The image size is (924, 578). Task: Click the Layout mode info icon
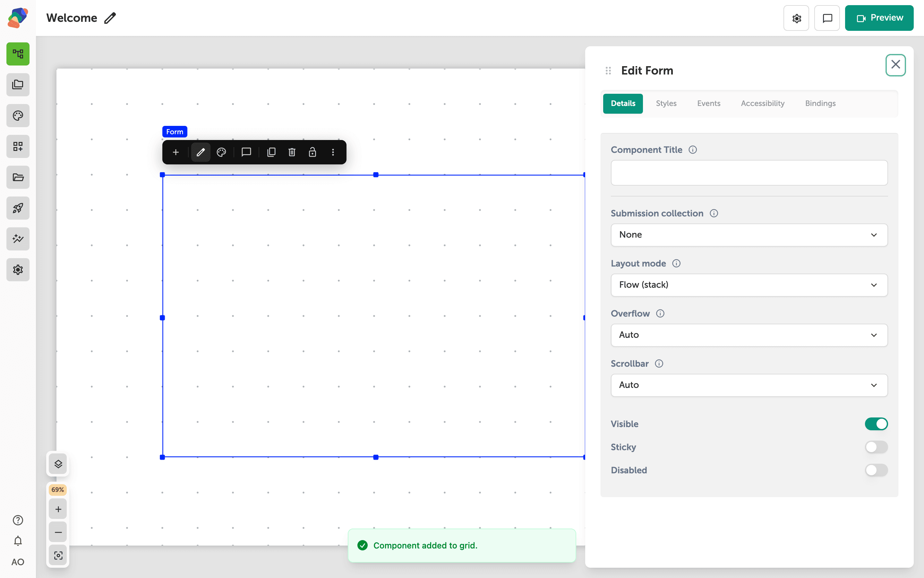point(676,263)
